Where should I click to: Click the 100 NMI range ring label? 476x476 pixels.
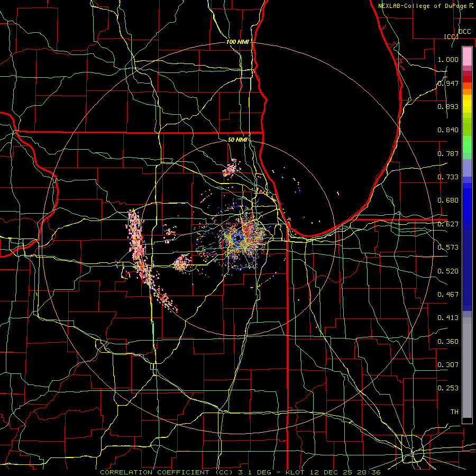point(237,42)
